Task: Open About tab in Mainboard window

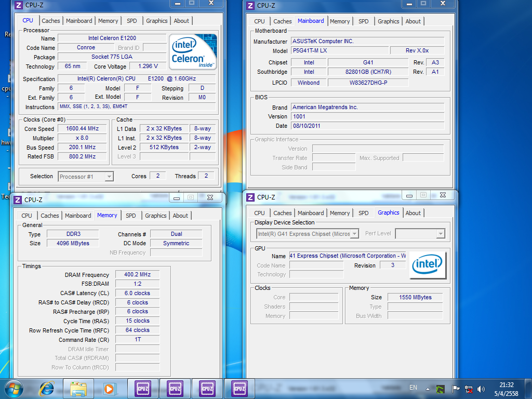Action: [x=413, y=21]
